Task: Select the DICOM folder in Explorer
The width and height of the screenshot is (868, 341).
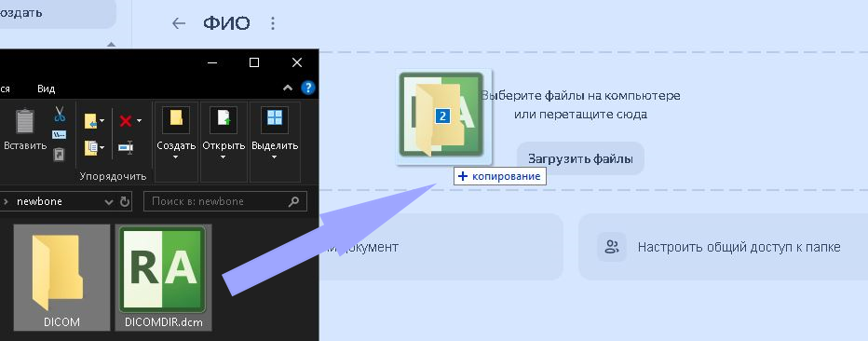Action: coord(61,278)
